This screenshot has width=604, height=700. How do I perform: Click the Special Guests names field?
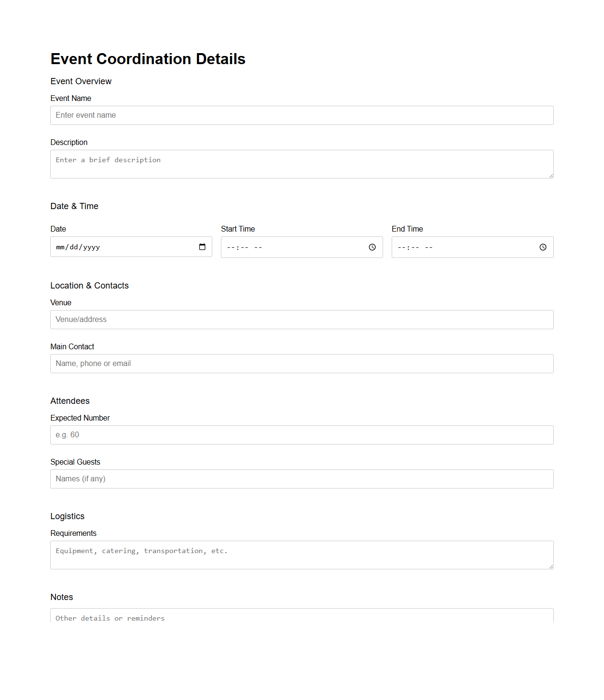[301, 479]
